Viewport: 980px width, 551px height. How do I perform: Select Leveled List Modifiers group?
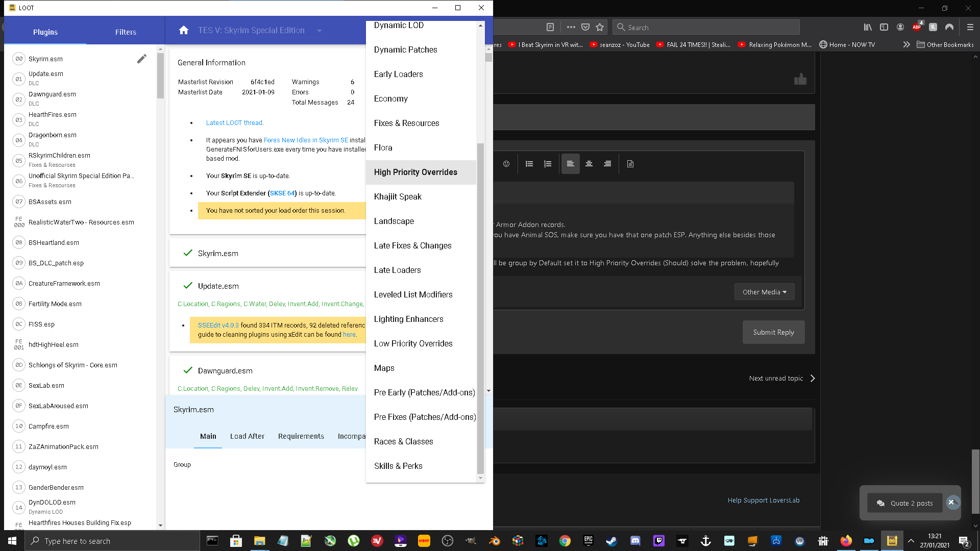coord(421,294)
